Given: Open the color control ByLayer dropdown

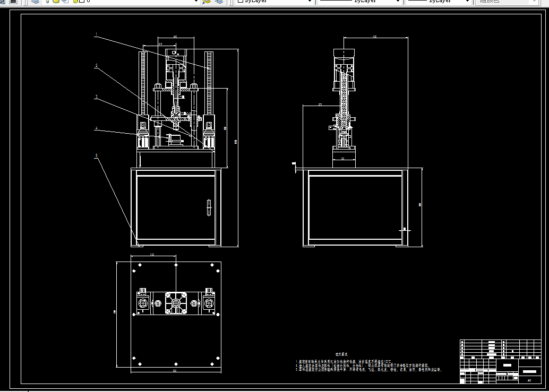Looking at the screenshot, I should (x=274, y=2).
